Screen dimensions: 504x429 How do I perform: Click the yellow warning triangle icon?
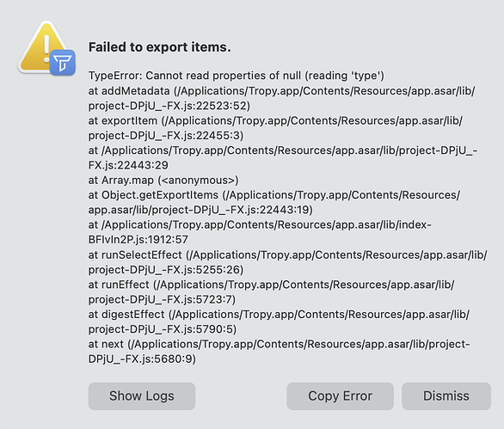[x=42, y=45]
